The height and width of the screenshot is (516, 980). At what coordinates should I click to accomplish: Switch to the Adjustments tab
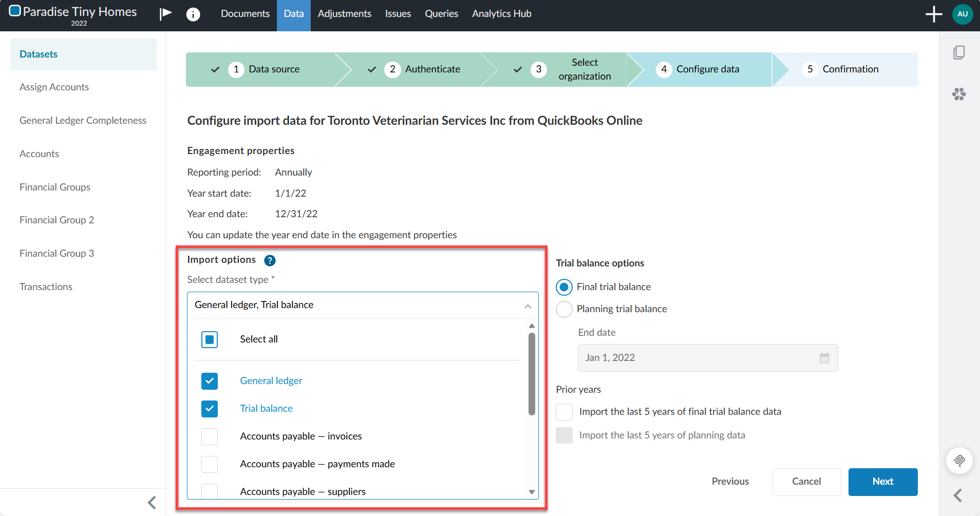click(x=344, y=14)
